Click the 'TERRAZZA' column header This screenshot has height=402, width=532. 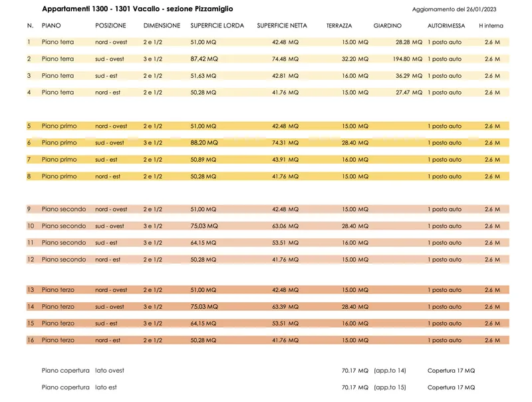339,25
